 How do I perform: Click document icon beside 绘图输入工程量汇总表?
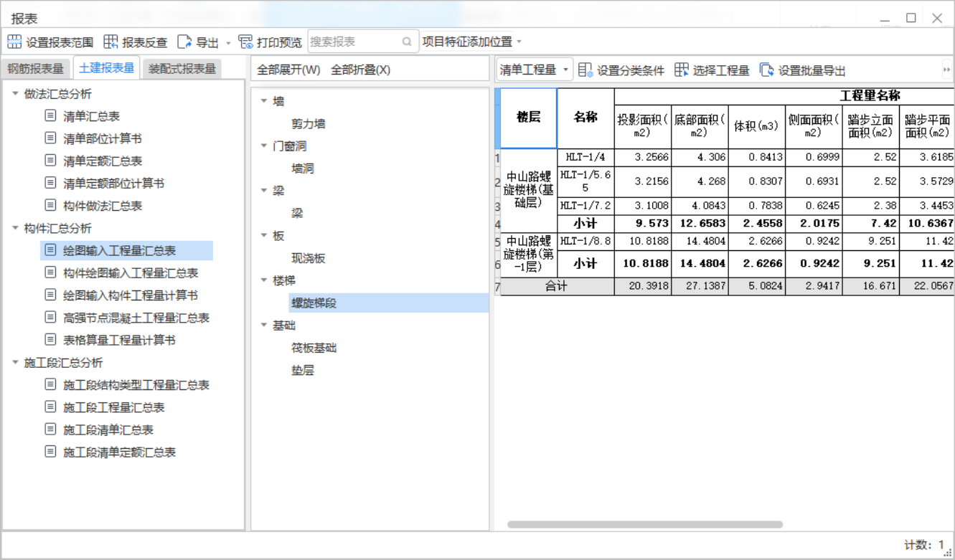tap(50, 250)
